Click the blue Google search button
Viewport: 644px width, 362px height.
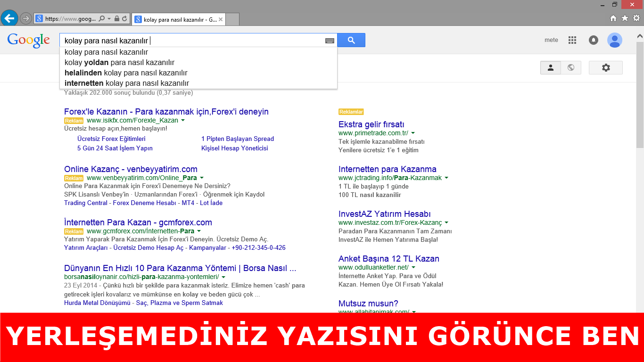(x=351, y=40)
